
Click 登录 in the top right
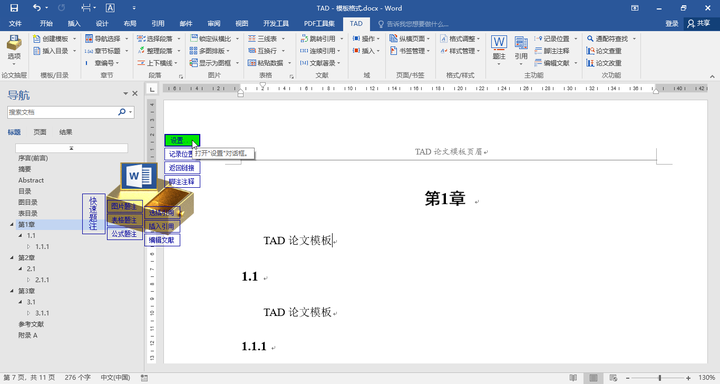click(672, 23)
